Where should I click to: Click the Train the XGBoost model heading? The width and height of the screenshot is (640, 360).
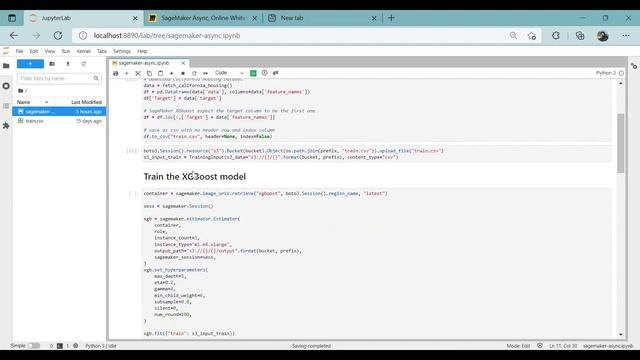(x=195, y=177)
